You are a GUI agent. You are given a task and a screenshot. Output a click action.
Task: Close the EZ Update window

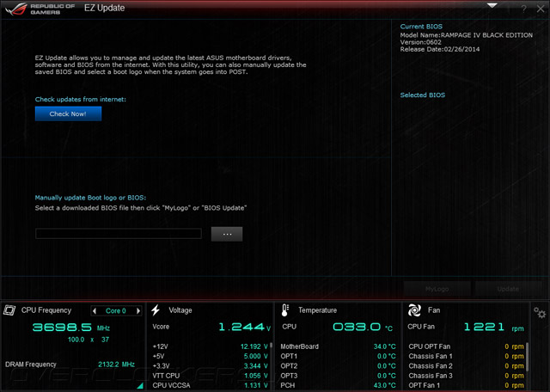point(541,9)
